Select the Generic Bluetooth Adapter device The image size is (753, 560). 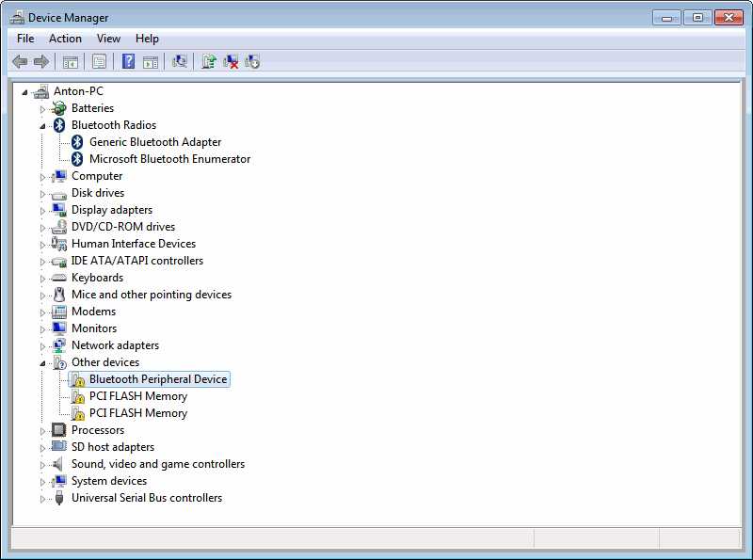[154, 142]
